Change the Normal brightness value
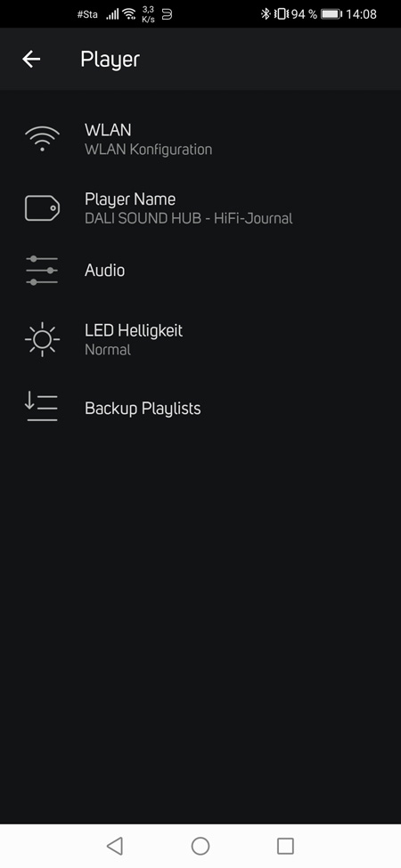The width and height of the screenshot is (401, 868). 108,350
